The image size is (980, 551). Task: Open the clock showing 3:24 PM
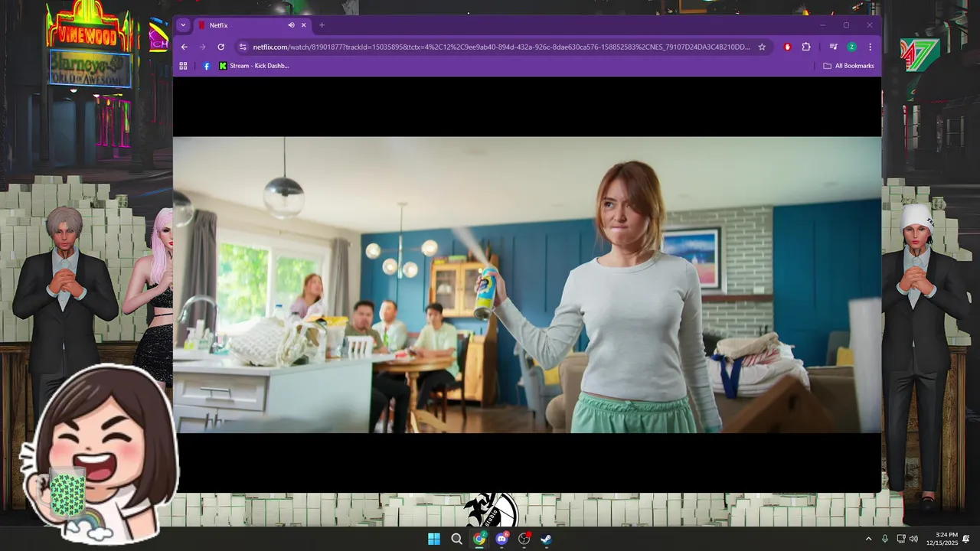click(942, 539)
